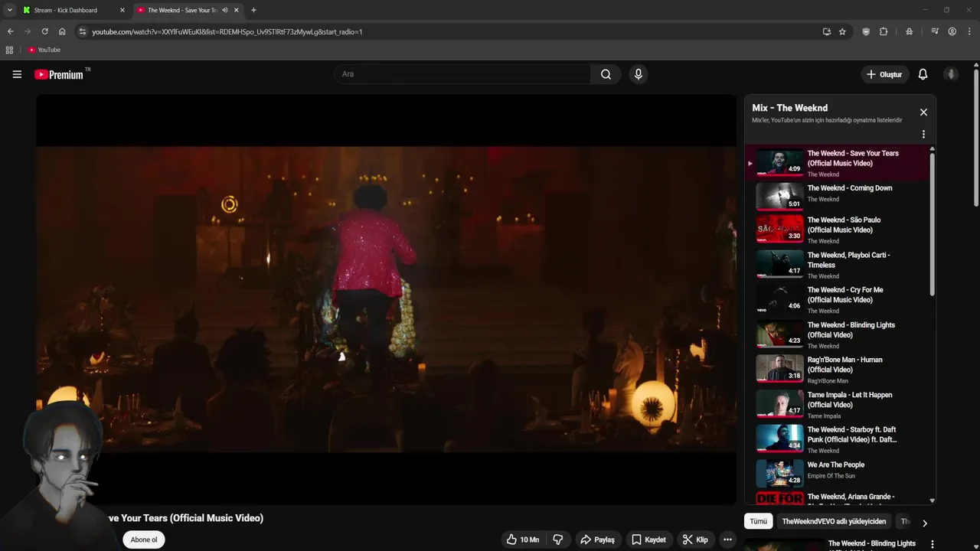Save video using Kaydet button
The image size is (980, 551).
[648, 540]
